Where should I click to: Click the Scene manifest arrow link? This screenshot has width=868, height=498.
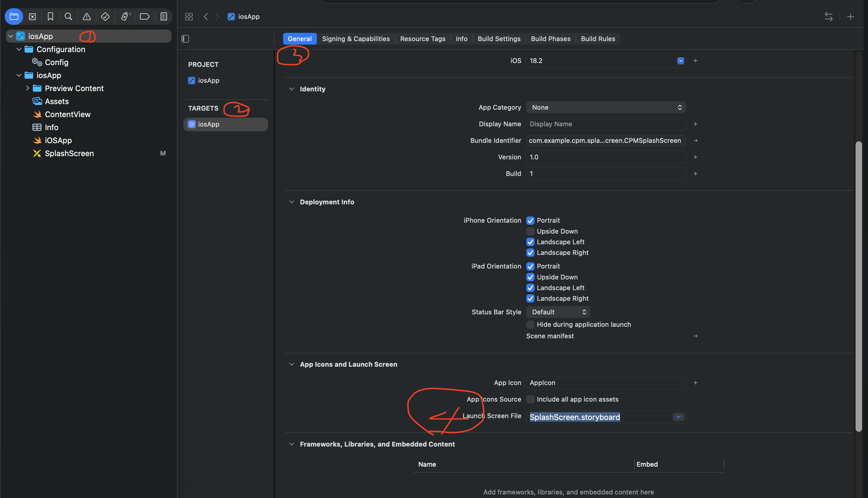(695, 336)
